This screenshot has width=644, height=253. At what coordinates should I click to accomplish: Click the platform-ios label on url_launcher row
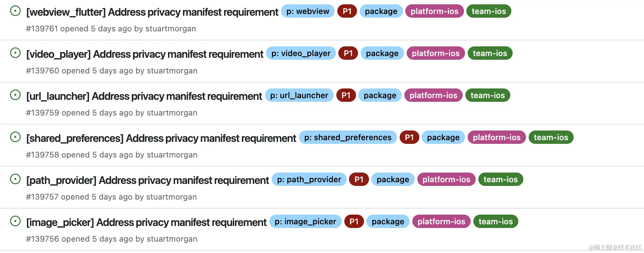(x=433, y=95)
